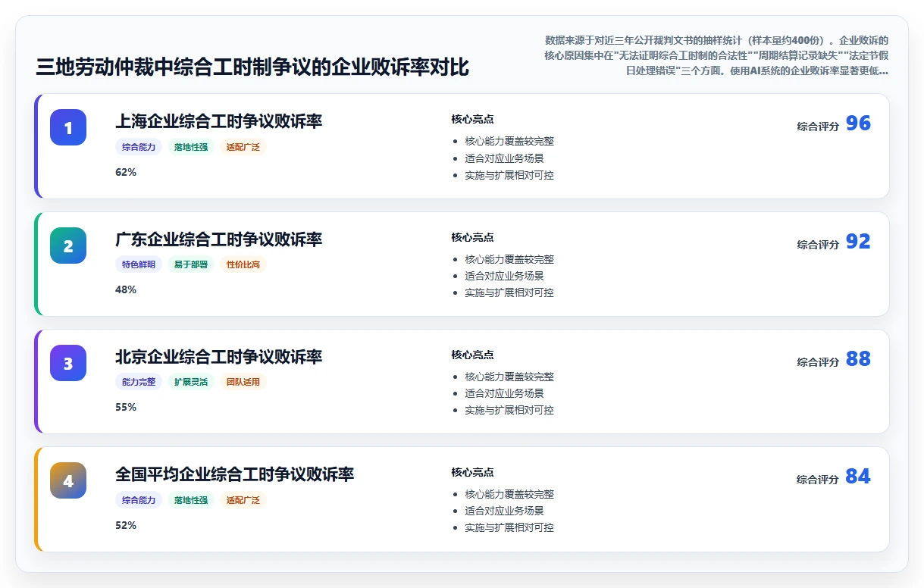Click 核心亮点 heading in 上海 card
Viewport: 924px width, 588px height.
pyautogui.click(x=472, y=119)
